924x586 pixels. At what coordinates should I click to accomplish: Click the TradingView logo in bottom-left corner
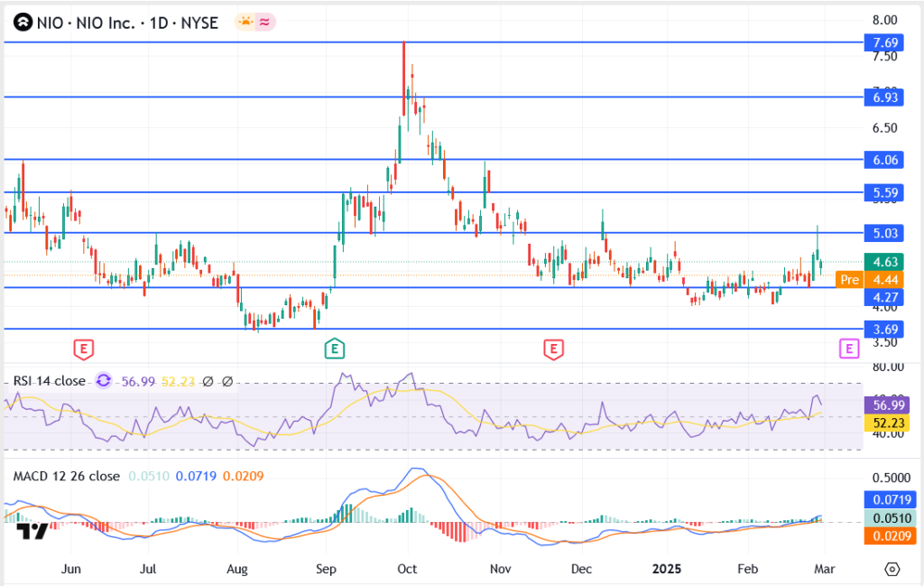tap(33, 530)
